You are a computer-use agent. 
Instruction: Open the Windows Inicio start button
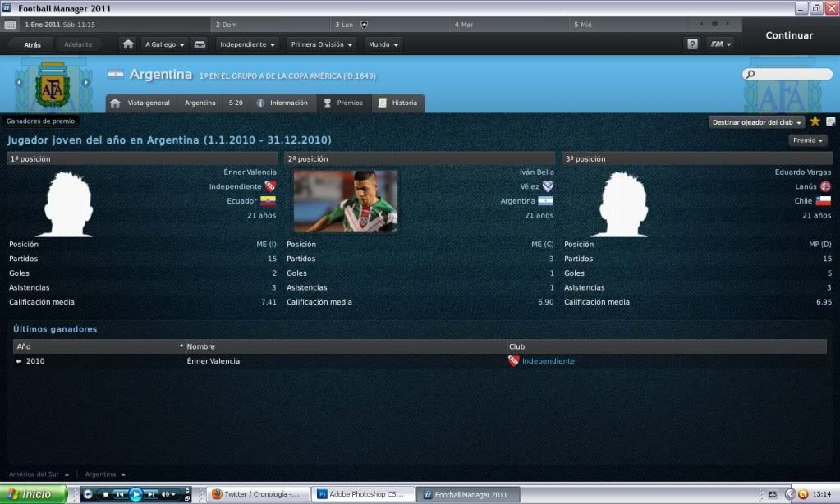[x=33, y=494]
